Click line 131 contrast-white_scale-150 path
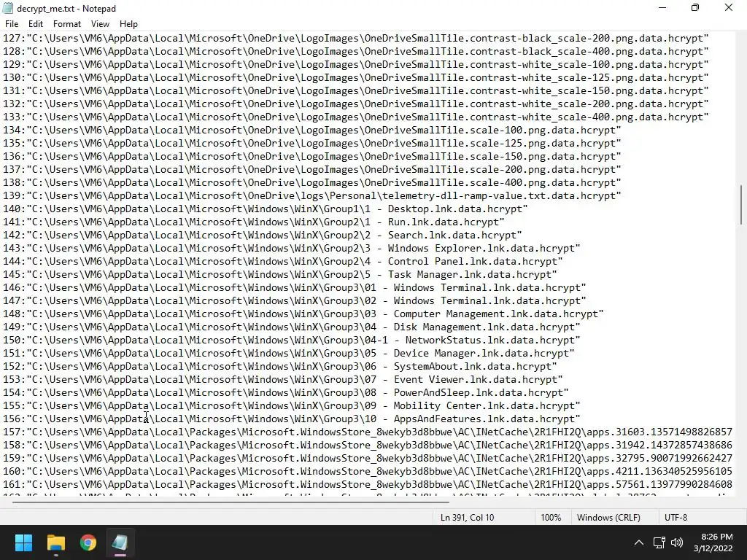Image resolution: width=747 pixels, height=560 pixels. [356, 90]
